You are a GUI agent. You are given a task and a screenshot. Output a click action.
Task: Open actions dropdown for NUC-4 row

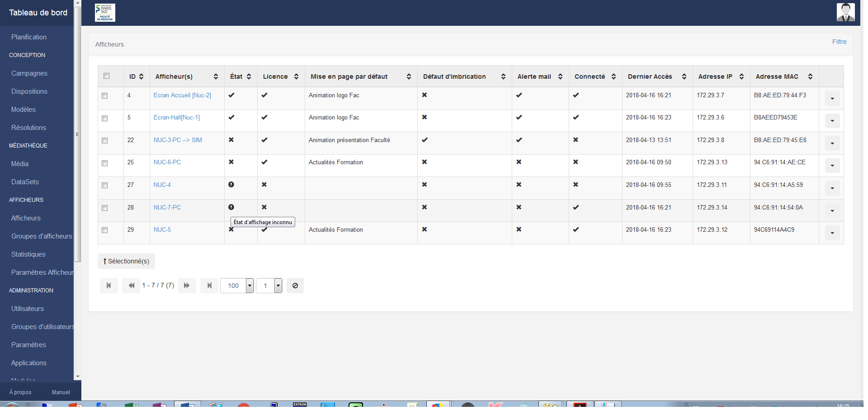coord(832,188)
